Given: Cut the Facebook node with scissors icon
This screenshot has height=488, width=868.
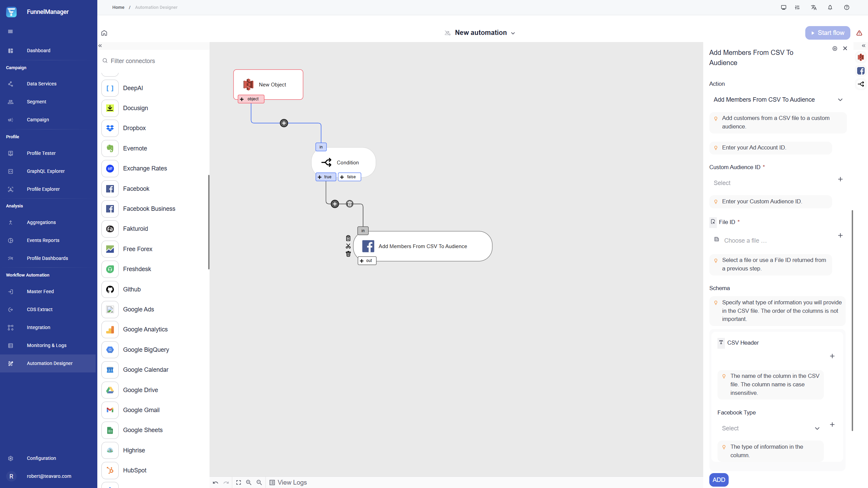Looking at the screenshot, I should [x=348, y=246].
